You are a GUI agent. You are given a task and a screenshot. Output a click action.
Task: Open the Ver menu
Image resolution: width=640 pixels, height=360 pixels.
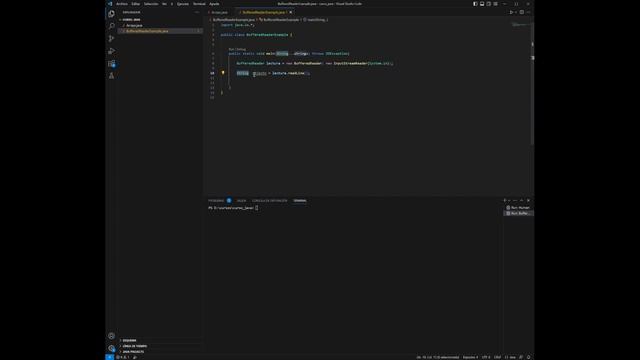[164, 4]
